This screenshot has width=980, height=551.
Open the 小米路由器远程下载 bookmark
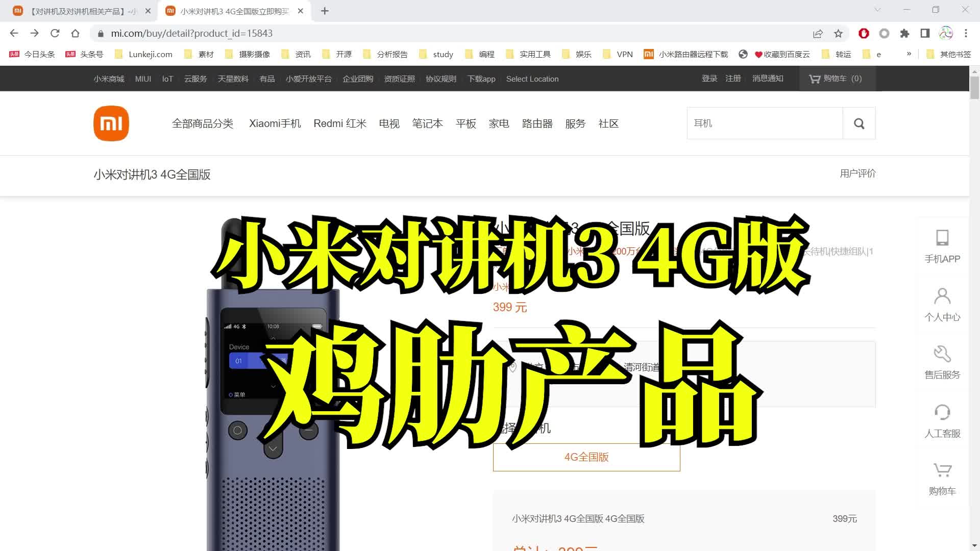tap(686, 54)
